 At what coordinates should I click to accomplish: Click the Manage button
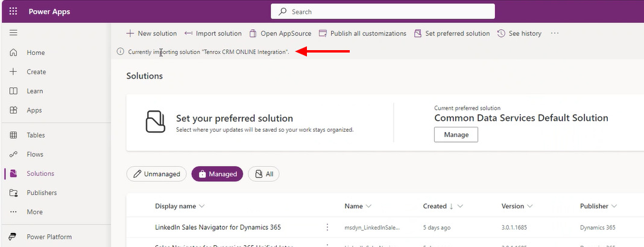(456, 135)
